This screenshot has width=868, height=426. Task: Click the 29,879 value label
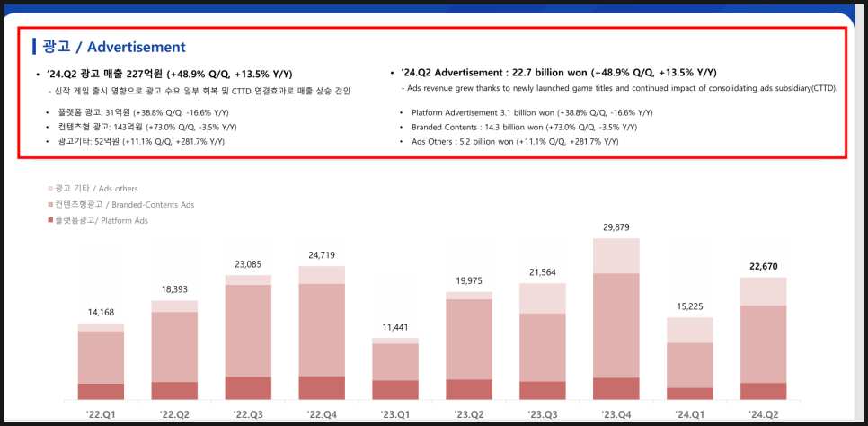[x=616, y=227]
